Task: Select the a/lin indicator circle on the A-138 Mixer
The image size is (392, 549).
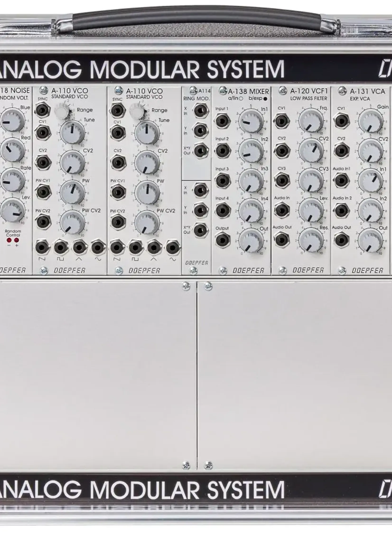Action: tap(241, 99)
